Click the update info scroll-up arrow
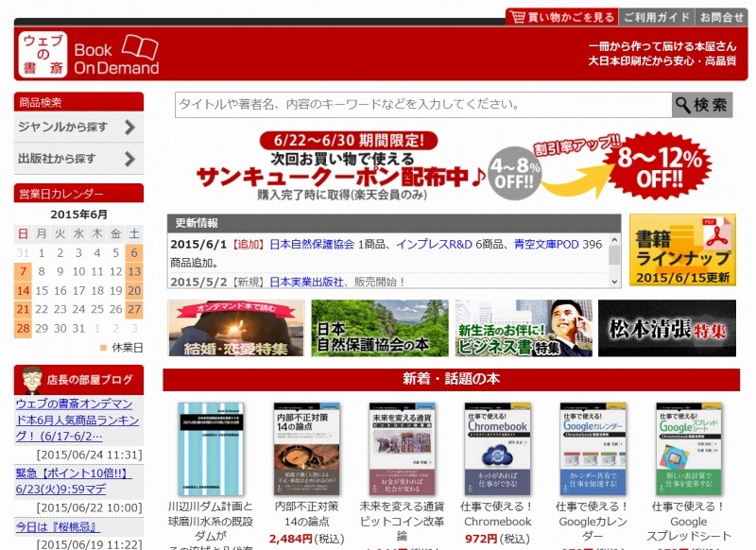This screenshot has width=756, height=550. [614, 240]
